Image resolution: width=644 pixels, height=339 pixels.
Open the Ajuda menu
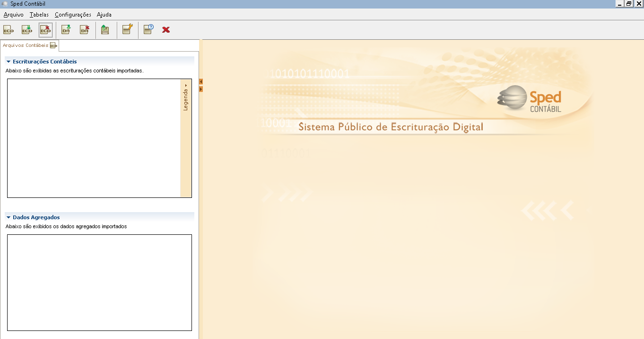click(x=104, y=15)
